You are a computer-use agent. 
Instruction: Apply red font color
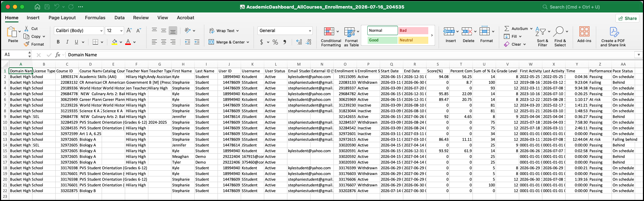(128, 42)
